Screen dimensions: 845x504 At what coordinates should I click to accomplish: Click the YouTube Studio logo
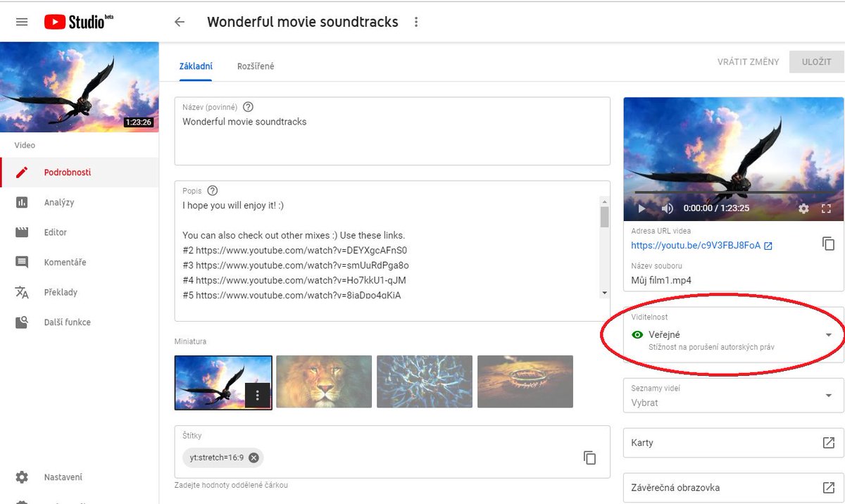pyautogui.click(x=78, y=22)
